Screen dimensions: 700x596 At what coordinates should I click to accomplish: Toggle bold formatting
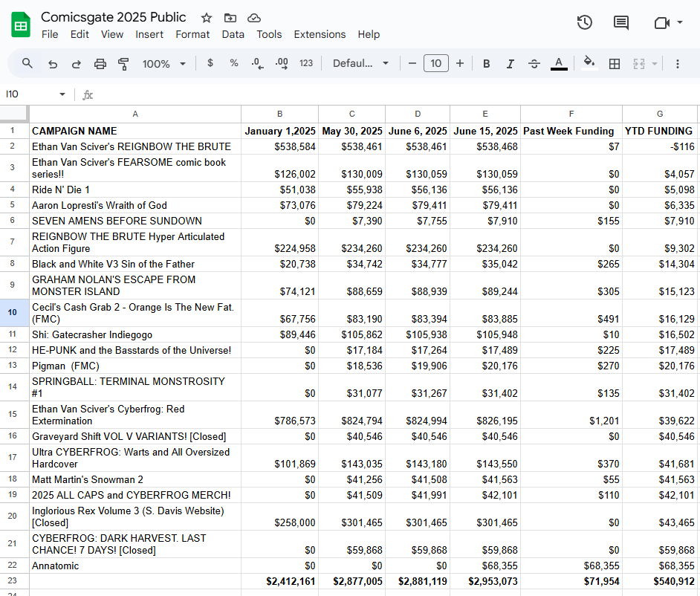pos(486,64)
